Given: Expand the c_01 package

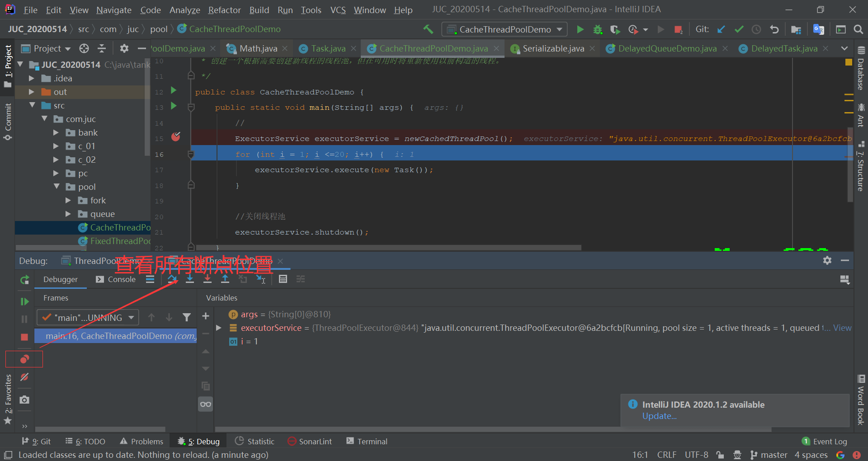Looking at the screenshot, I should click(56, 146).
